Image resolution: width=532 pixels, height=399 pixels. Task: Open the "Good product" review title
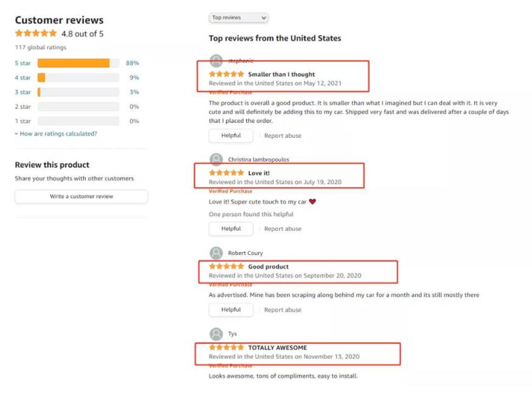[268, 267]
